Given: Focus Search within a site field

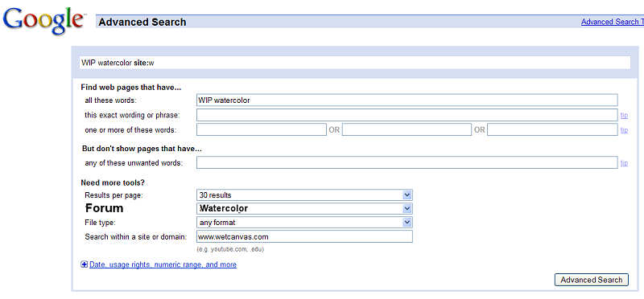Looking at the screenshot, I should click(x=304, y=236).
